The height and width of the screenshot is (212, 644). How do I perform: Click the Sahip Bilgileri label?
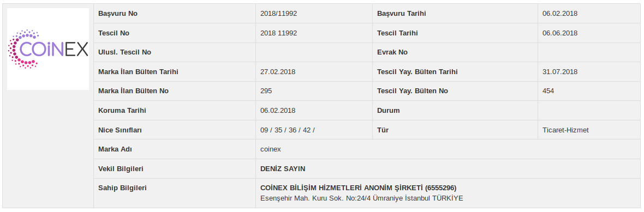[x=122, y=188]
